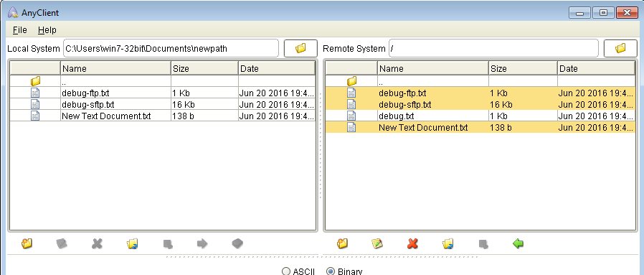Open the Help menu
Image resolution: width=644 pixels, height=275 pixels.
pyautogui.click(x=47, y=30)
